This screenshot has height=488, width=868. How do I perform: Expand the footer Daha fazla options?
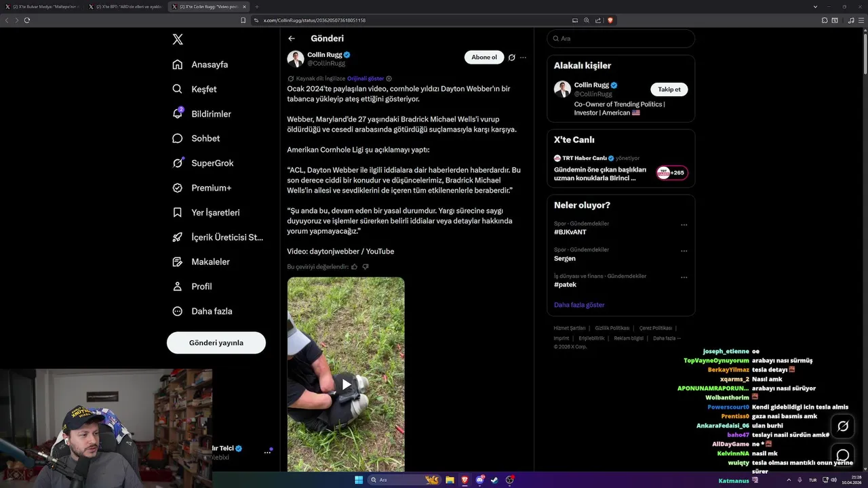pyautogui.click(x=667, y=338)
